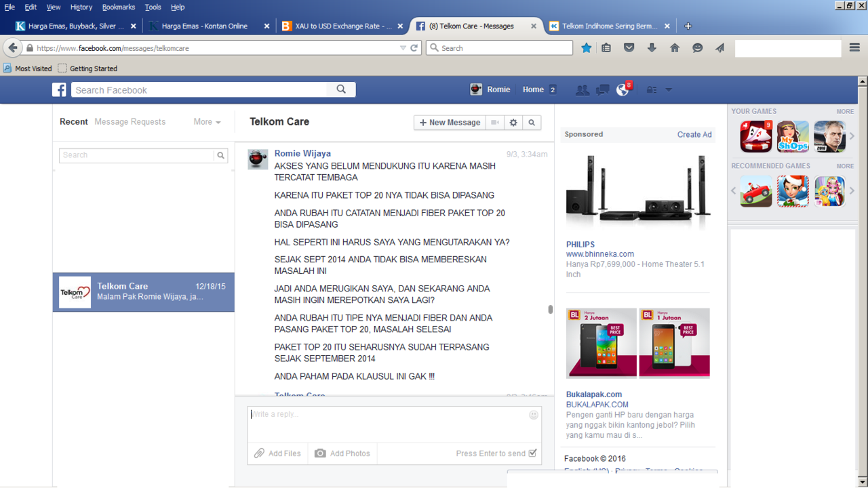868x488 pixels.
Task: Click the Add Photos button
Action: [x=342, y=453]
